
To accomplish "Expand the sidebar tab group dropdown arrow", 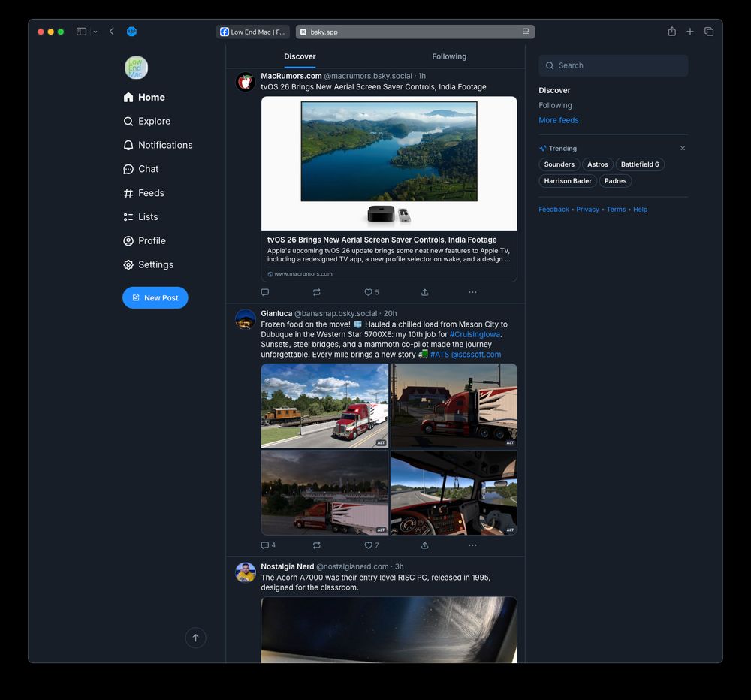I will pyautogui.click(x=95, y=32).
